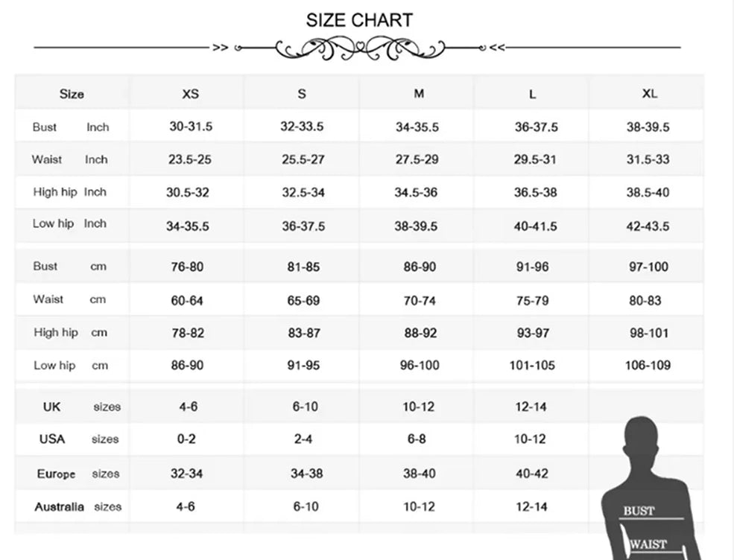Select the S column header
Viewport: 734px width, 560px height.
point(302,95)
